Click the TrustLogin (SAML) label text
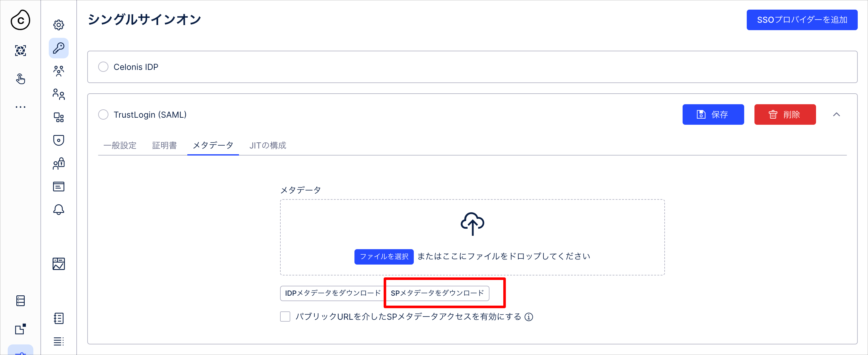868x355 pixels. coord(150,114)
